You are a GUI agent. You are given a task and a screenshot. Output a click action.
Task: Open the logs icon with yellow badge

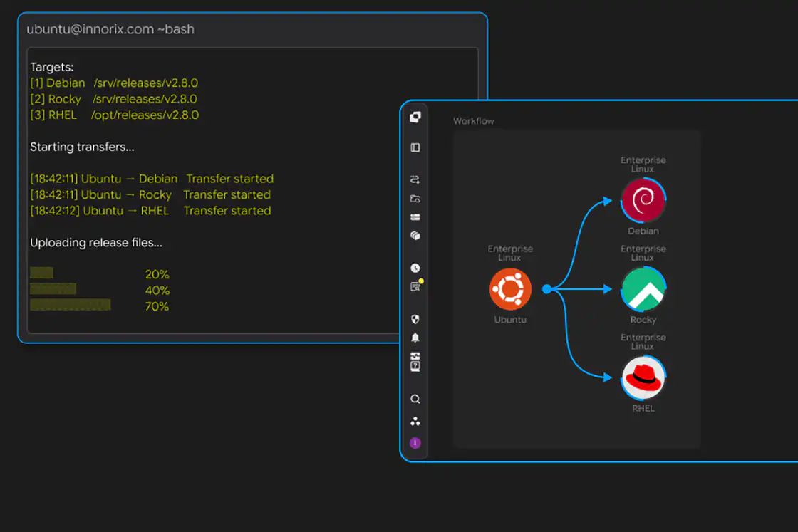pyautogui.click(x=416, y=286)
